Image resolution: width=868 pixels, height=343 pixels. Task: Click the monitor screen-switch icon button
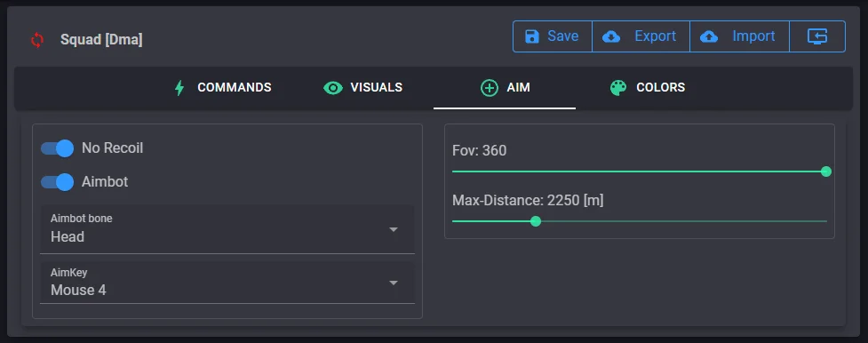pyautogui.click(x=817, y=36)
